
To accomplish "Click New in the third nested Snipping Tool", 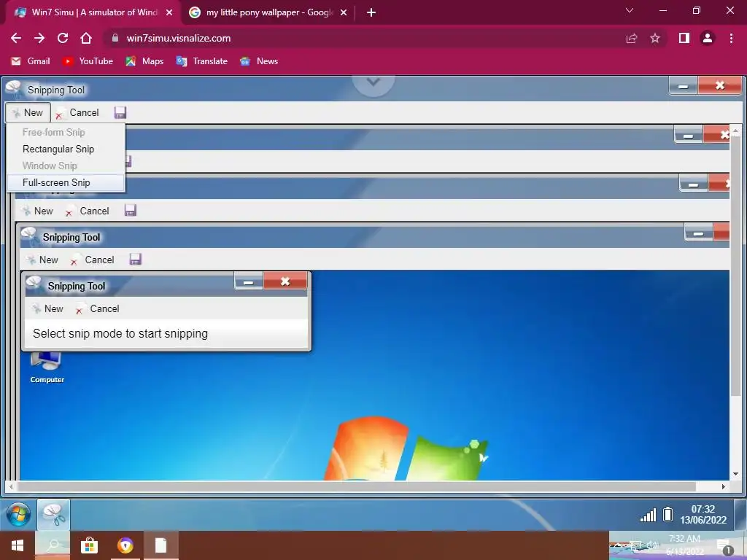I will tap(38, 211).
